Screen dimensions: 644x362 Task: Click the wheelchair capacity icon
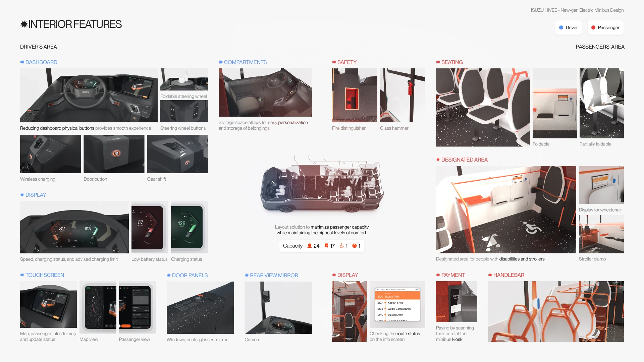tap(342, 246)
